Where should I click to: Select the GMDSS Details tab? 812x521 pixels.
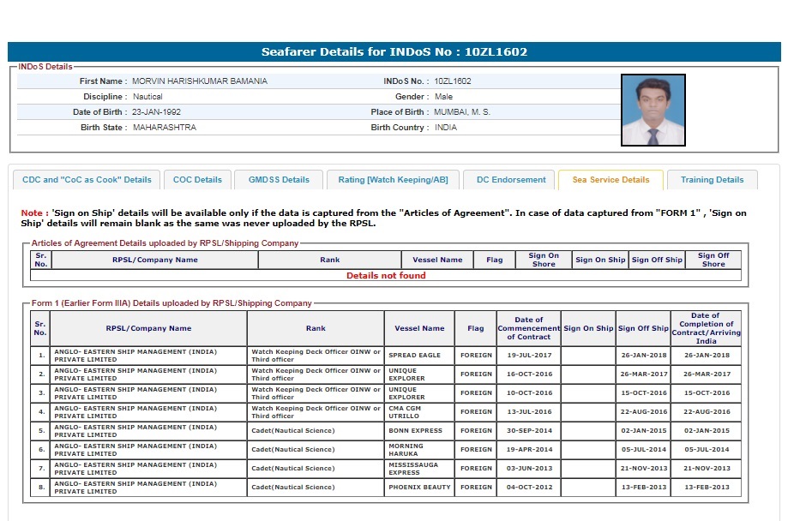279,180
